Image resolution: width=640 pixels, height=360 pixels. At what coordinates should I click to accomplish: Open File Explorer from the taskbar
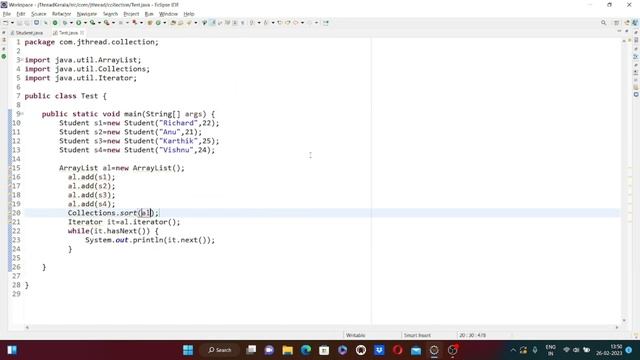(x=287, y=350)
